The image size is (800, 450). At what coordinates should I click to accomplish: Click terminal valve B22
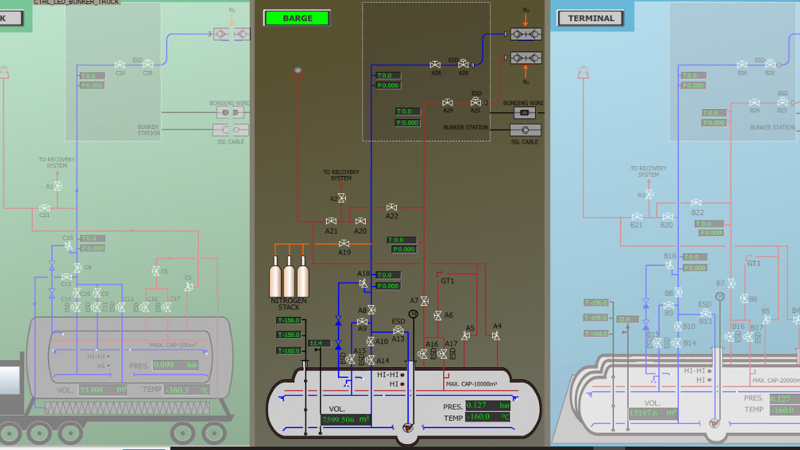coord(696,203)
